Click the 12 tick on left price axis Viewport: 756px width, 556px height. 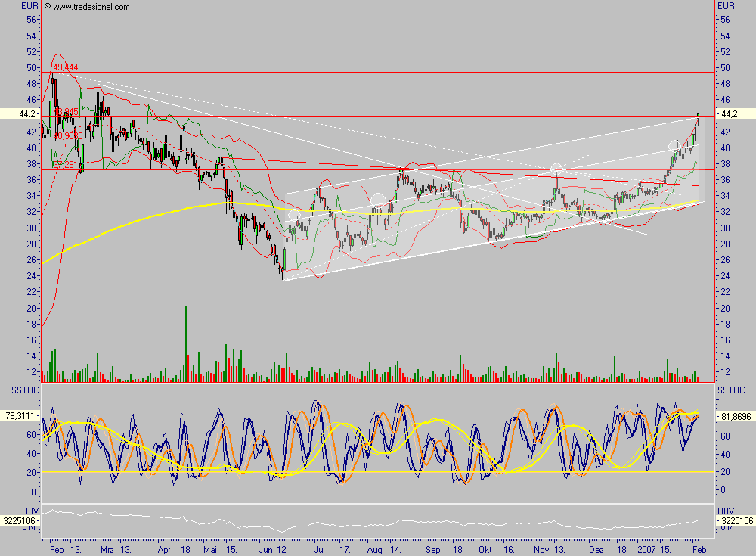coord(31,372)
